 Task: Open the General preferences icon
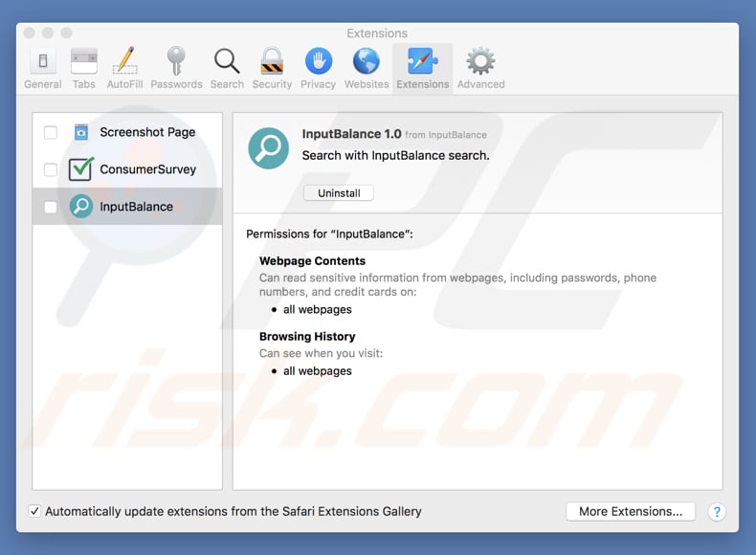42,61
